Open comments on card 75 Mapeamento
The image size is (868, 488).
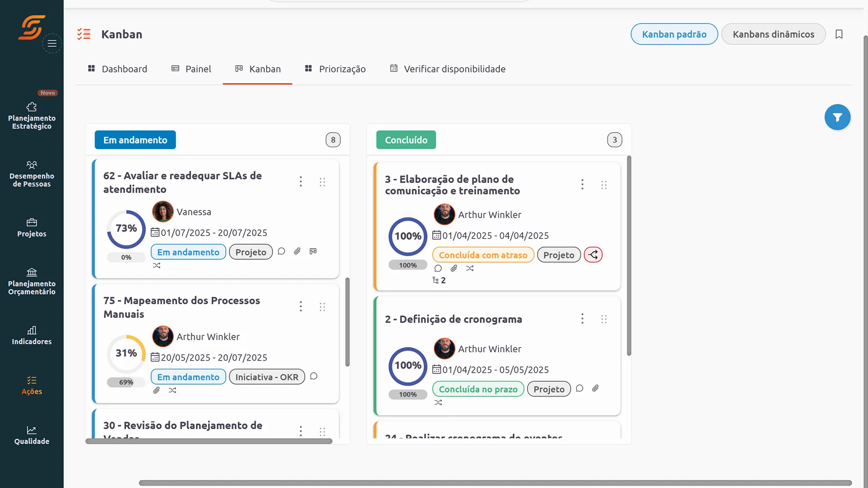(x=314, y=376)
